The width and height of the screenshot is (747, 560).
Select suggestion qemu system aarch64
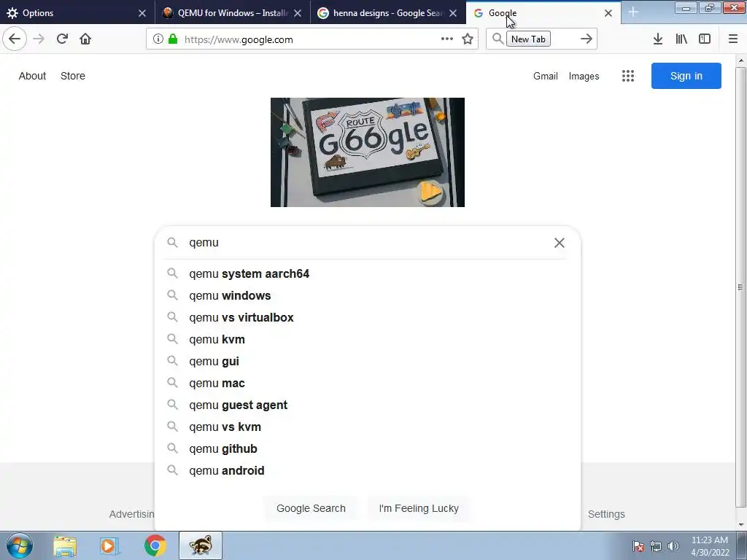[368, 274]
